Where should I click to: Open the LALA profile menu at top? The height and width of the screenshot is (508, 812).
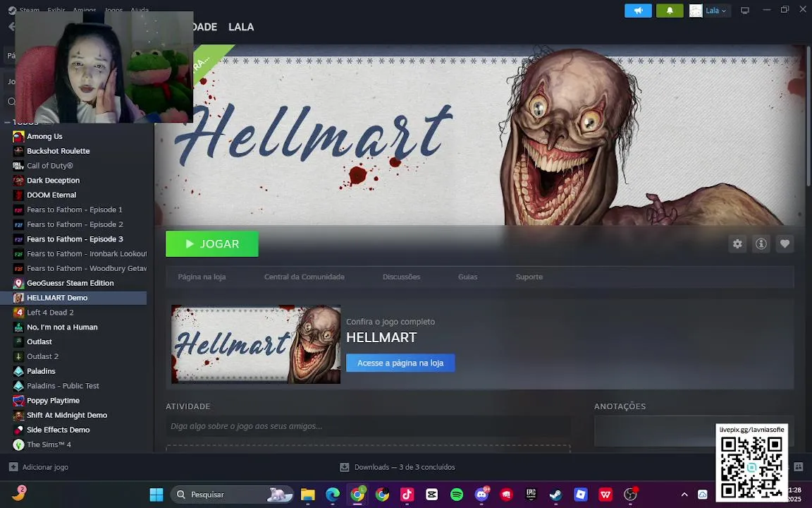pos(241,27)
